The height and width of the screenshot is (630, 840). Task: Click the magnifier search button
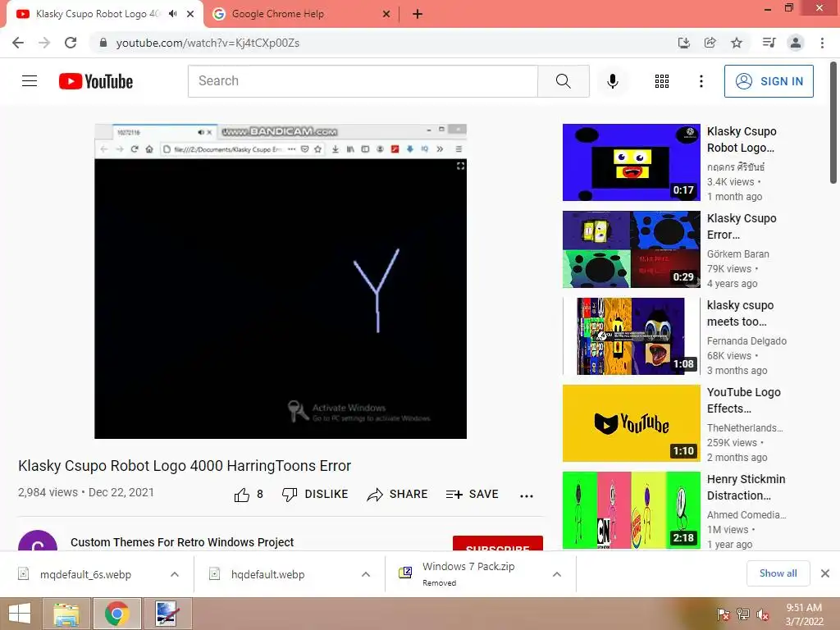564,81
